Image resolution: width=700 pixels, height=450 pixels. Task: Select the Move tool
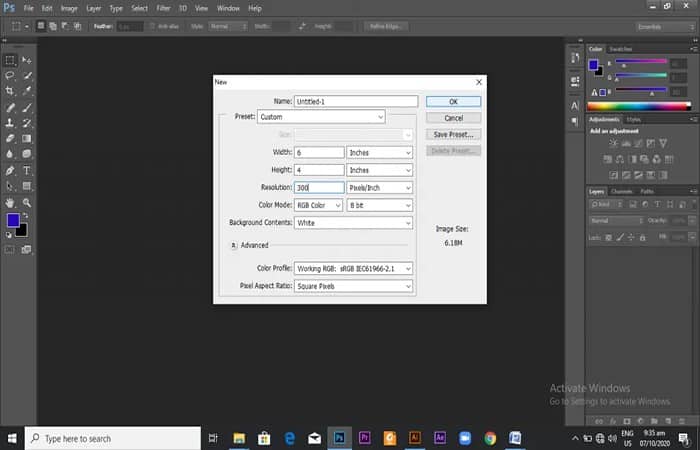coord(27,60)
